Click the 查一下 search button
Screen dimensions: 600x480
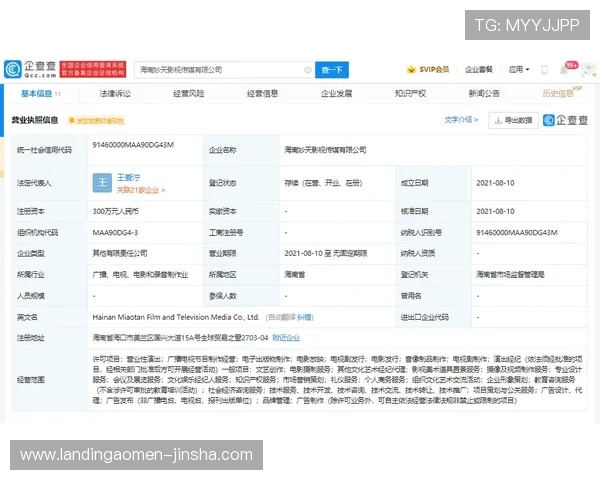pos(332,70)
